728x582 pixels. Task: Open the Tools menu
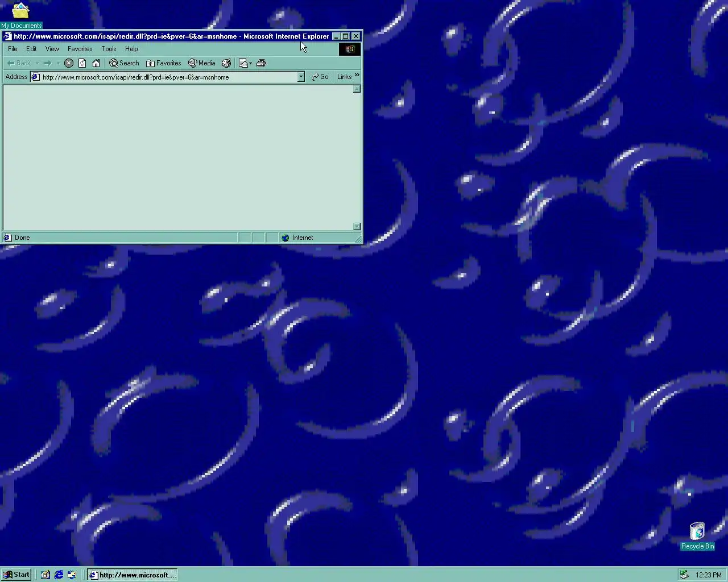point(109,49)
